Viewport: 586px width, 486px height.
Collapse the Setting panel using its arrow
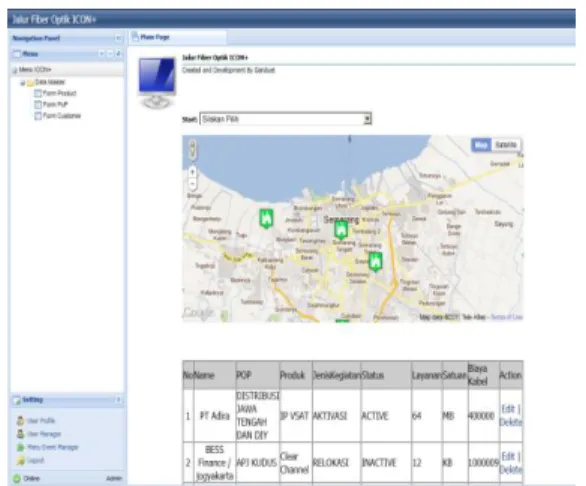click(x=118, y=400)
